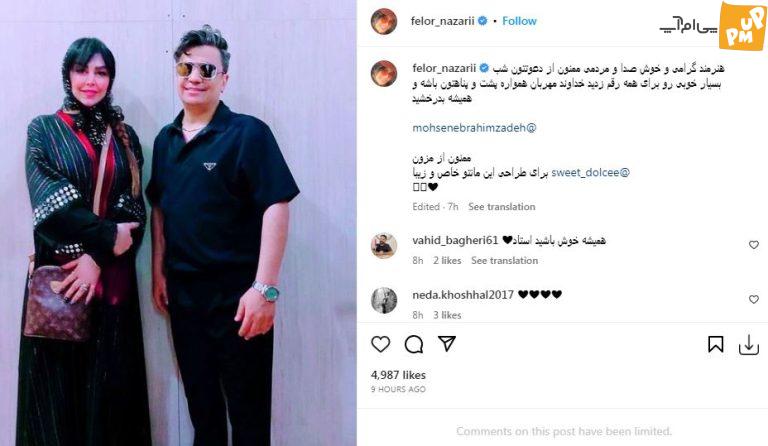This screenshot has width=768, height=446.
Task: Open the mohsenebrahimzadeh mention
Action: [x=474, y=128]
